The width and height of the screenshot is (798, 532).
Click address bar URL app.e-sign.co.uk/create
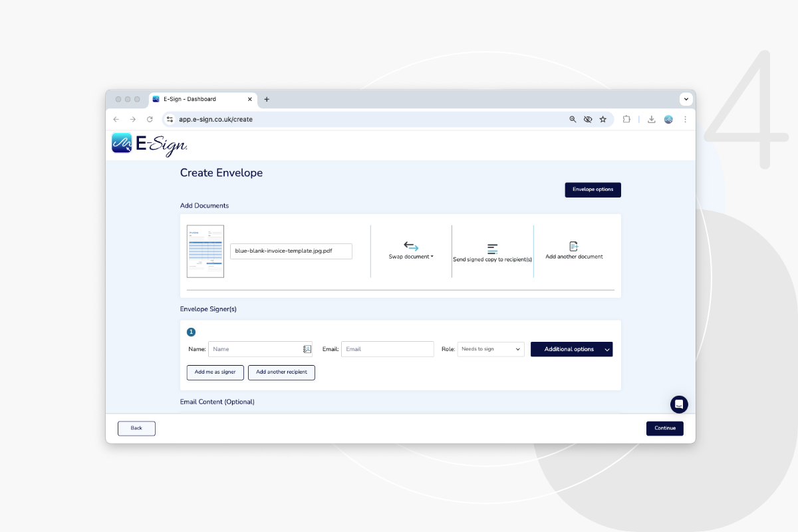point(215,120)
